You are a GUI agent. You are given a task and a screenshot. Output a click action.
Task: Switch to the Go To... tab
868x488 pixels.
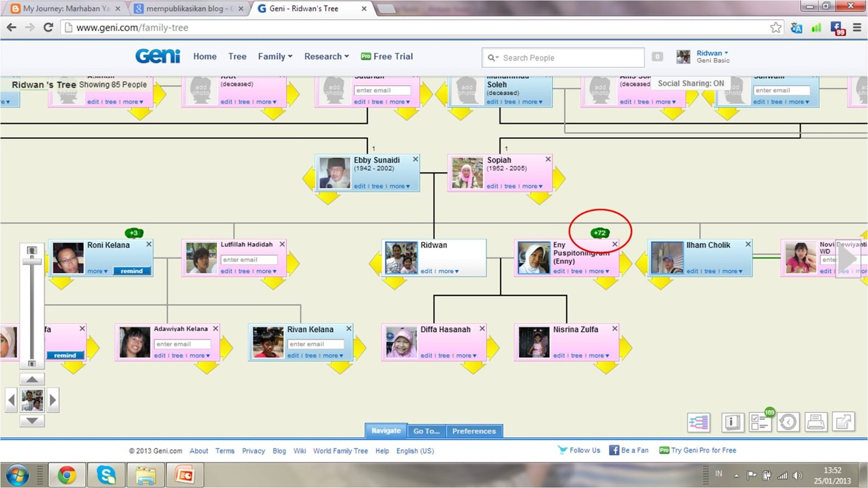pos(426,431)
